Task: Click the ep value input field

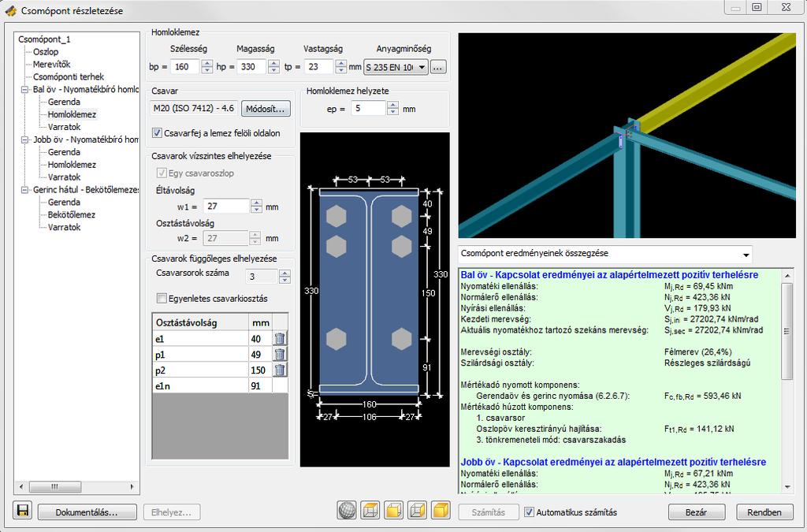Action: click(x=369, y=108)
